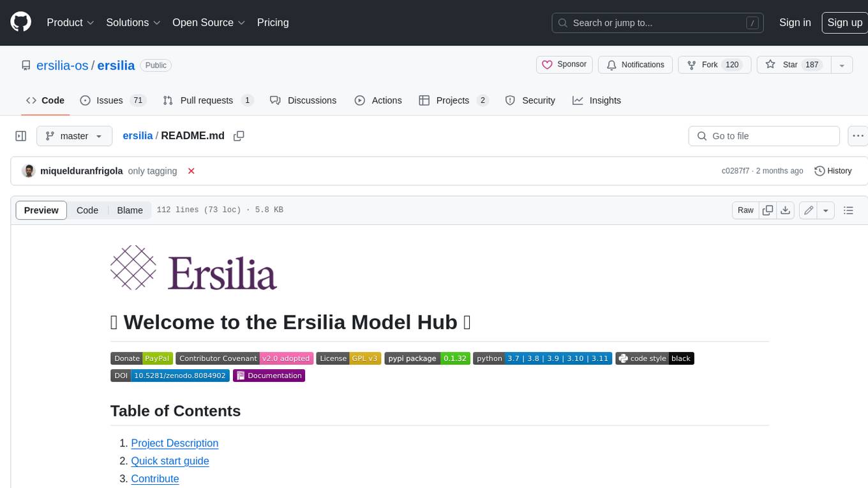Expand more edit options dropdown
The height and width of the screenshot is (488, 868).
point(826,210)
